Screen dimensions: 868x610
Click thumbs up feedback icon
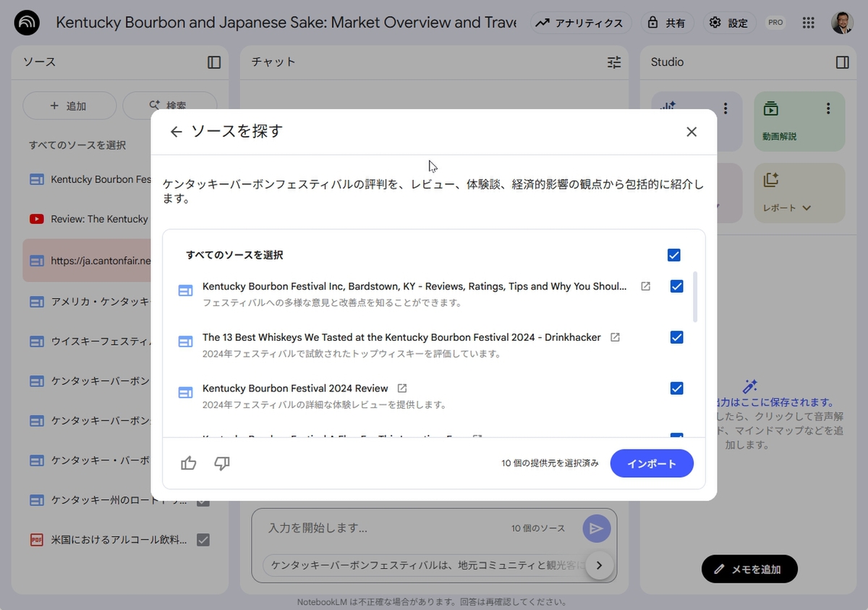[x=189, y=464]
